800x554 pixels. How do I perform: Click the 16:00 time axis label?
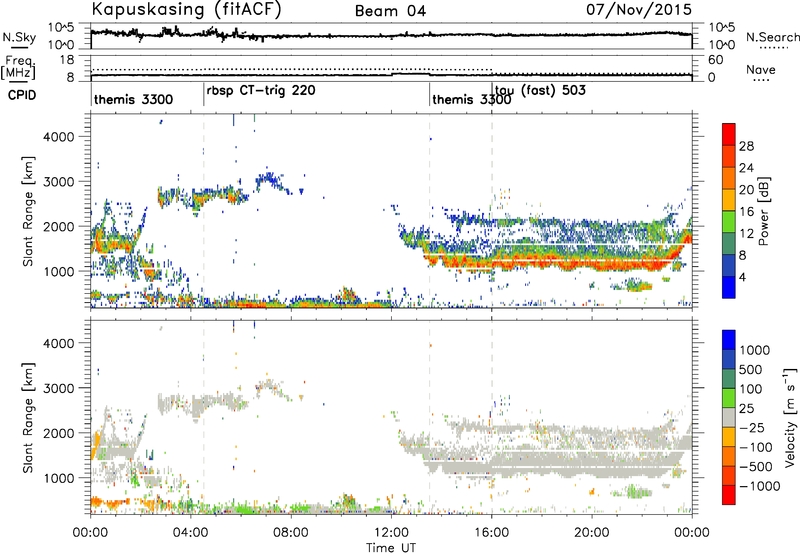[491, 533]
